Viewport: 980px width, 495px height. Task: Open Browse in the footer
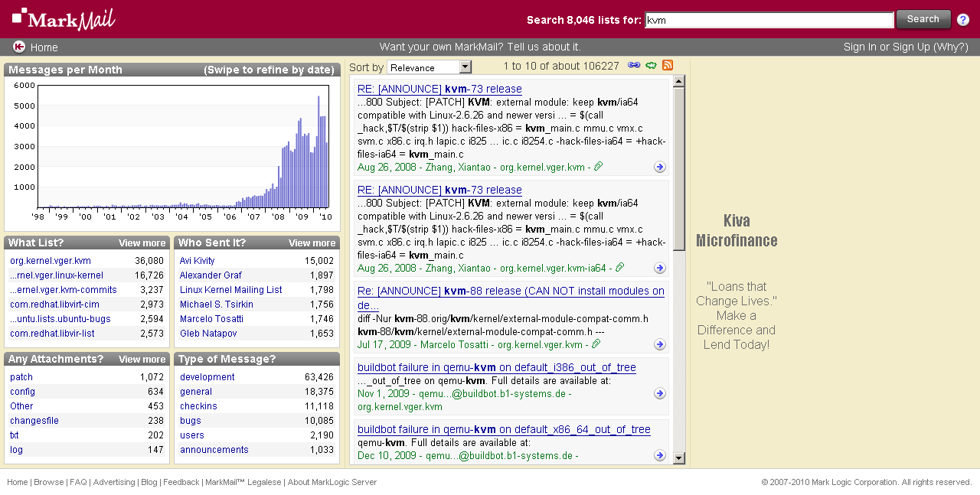pos(49,482)
